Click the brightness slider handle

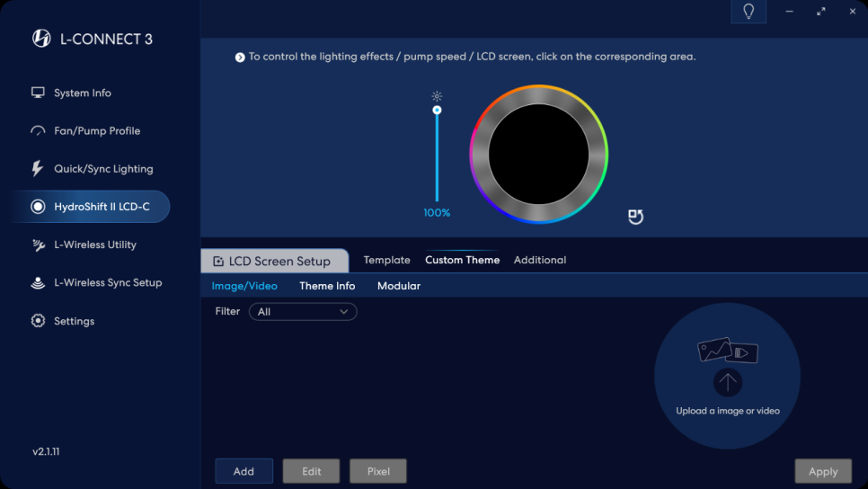pyautogui.click(x=437, y=110)
